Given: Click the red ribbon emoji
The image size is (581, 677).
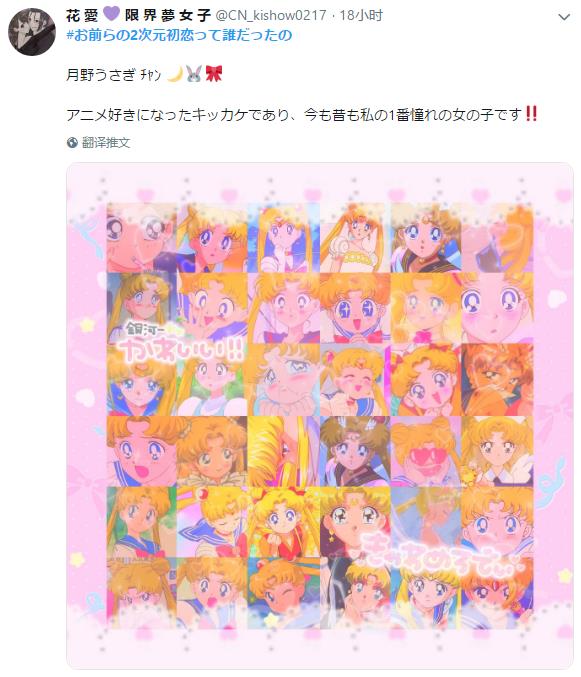Looking at the screenshot, I should click(214, 74).
